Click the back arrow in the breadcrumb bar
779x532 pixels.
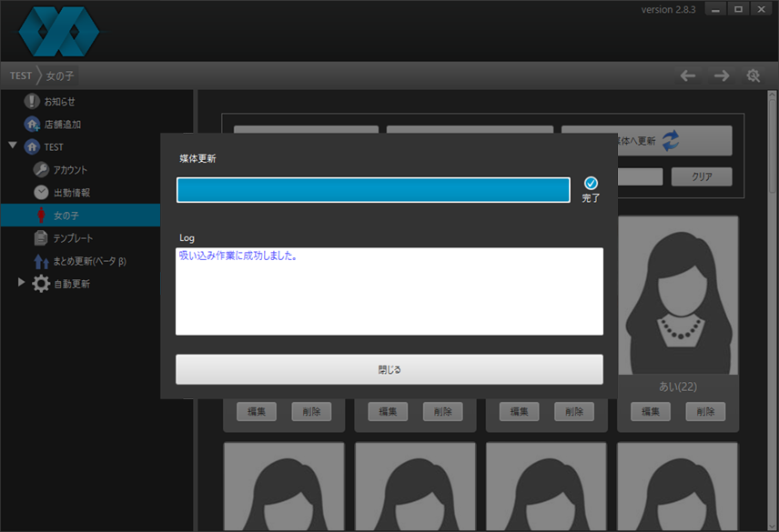point(688,75)
